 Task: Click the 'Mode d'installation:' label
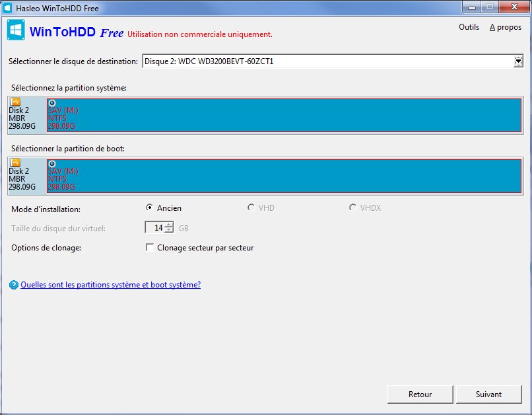coord(46,209)
